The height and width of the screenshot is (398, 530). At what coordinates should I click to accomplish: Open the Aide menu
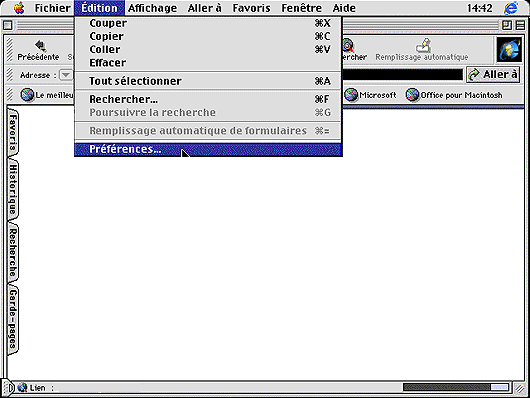point(344,8)
